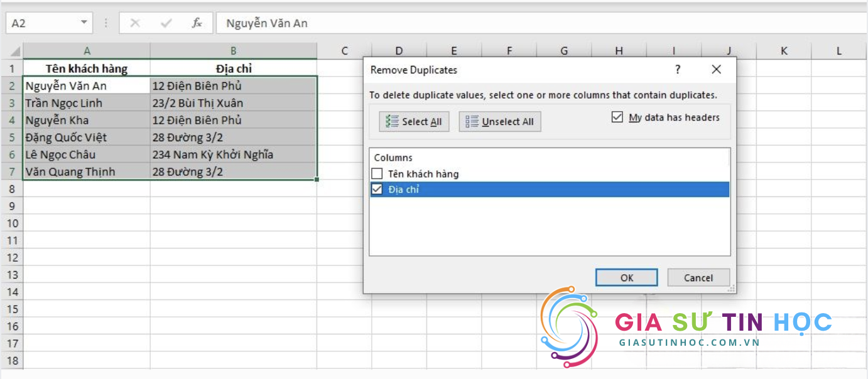
Task: Select column A header
Action: [87, 51]
